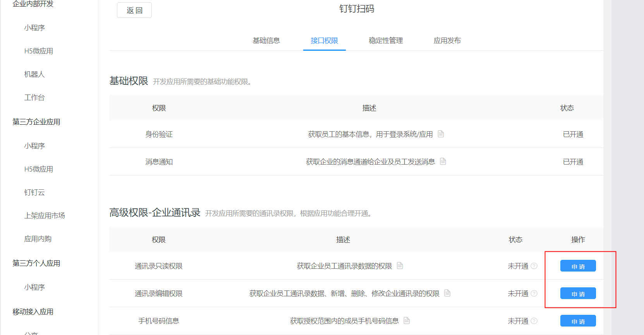Open 第三方企业应用 section in sidebar
644x335 pixels.
36,122
